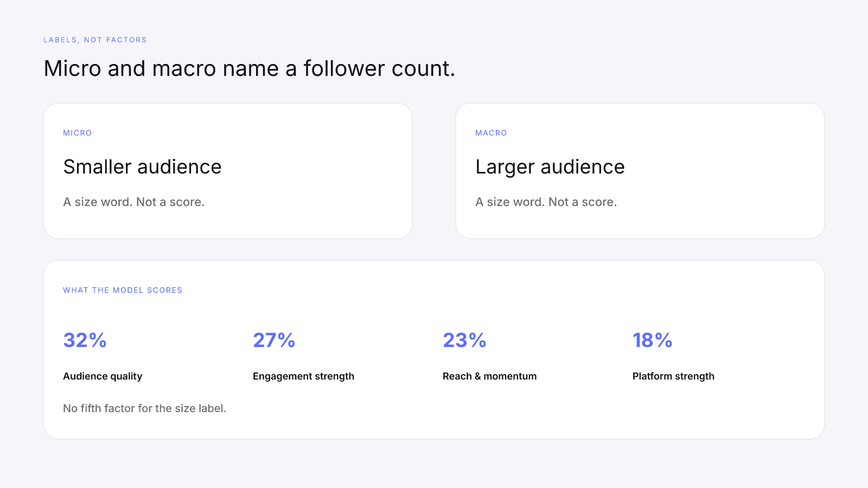Select the 32% value
868x488 pixels.
85,340
